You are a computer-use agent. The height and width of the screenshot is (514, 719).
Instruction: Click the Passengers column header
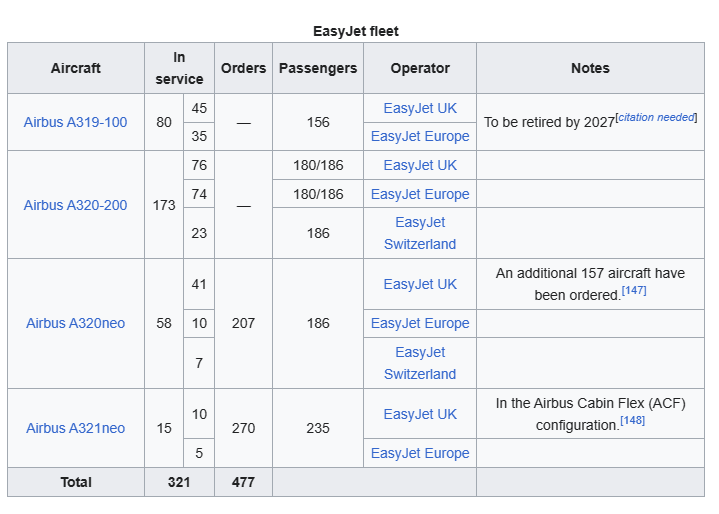(318, 68)
